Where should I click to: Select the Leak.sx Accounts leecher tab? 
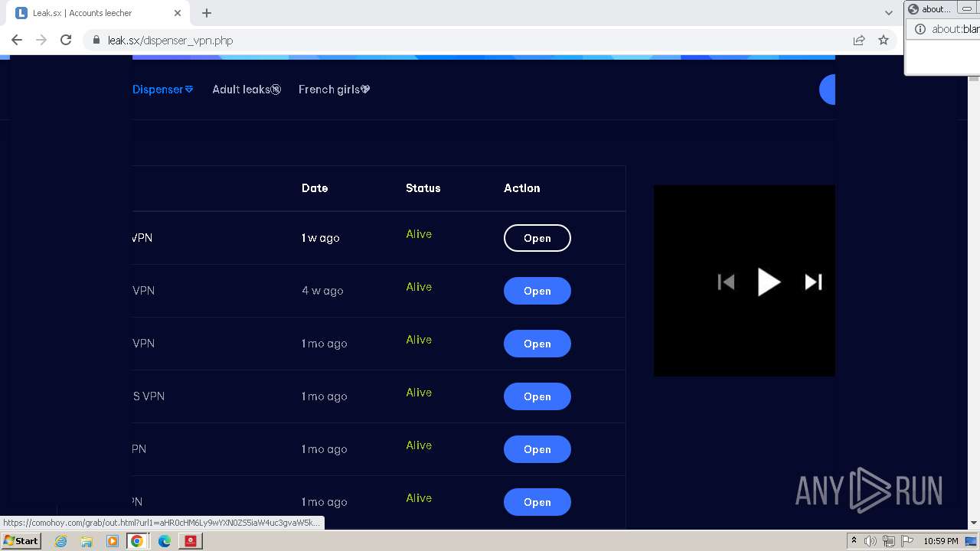click(x=100, y=13)
